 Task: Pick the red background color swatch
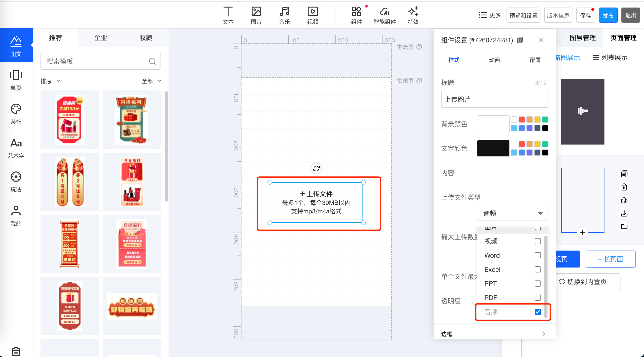point(522,120)
